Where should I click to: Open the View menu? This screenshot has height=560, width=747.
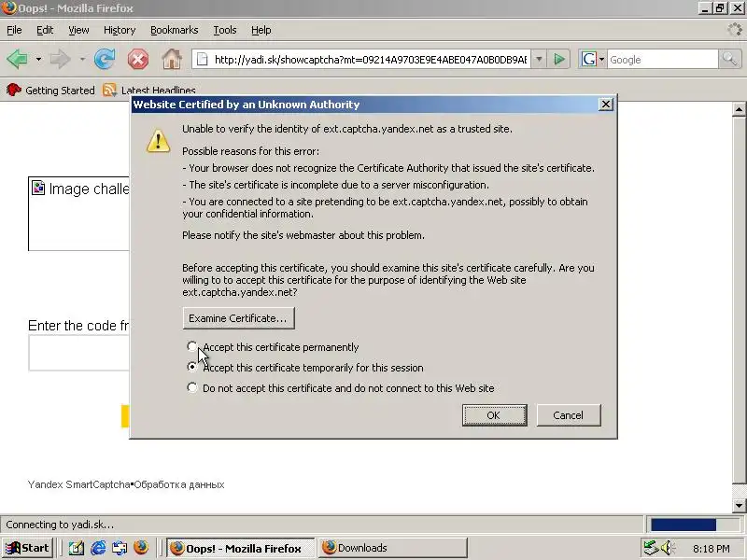point(78,30)
